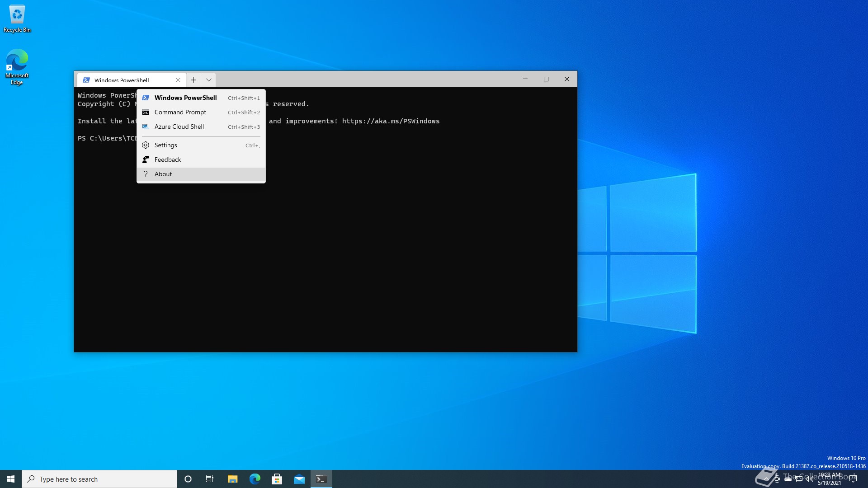Click the PowerShell icon on the tab
The height and width of the screenshot is (488, 868).
[86, 80]
